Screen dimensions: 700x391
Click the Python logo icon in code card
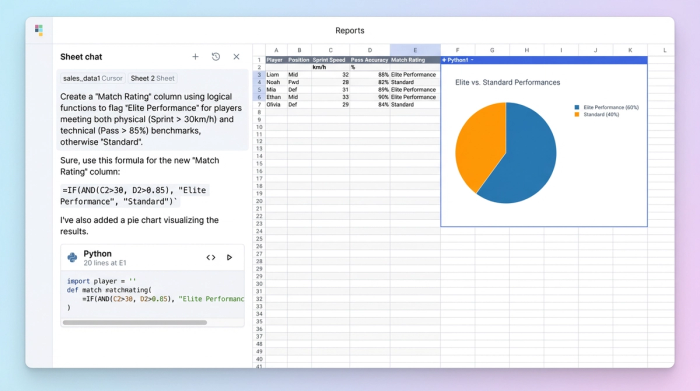tap(72, 258)
